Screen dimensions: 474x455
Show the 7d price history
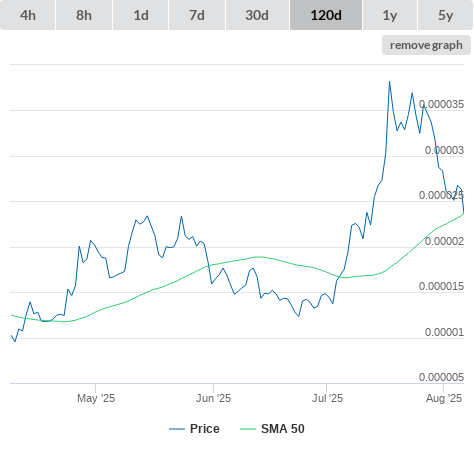[x=197, y=15]
